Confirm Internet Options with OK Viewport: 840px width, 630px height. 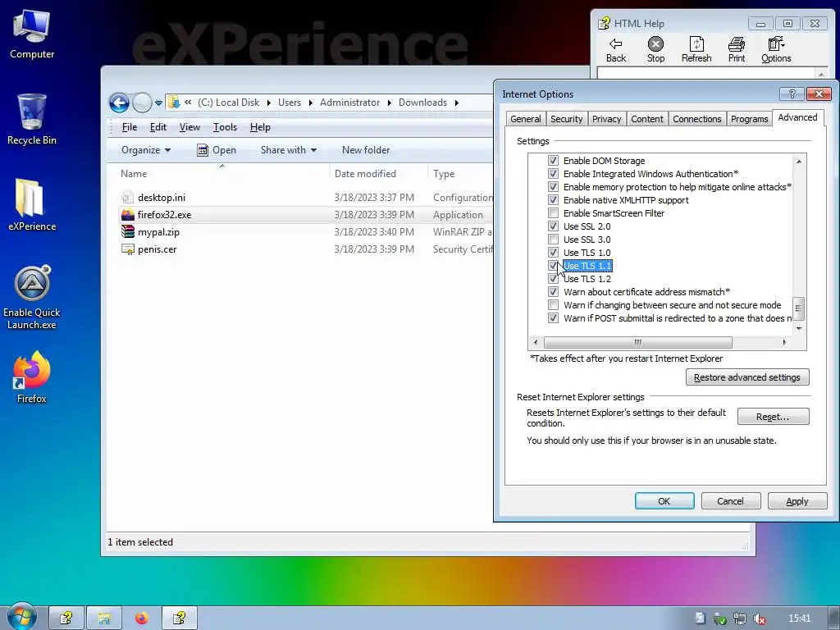pos(664,501)
